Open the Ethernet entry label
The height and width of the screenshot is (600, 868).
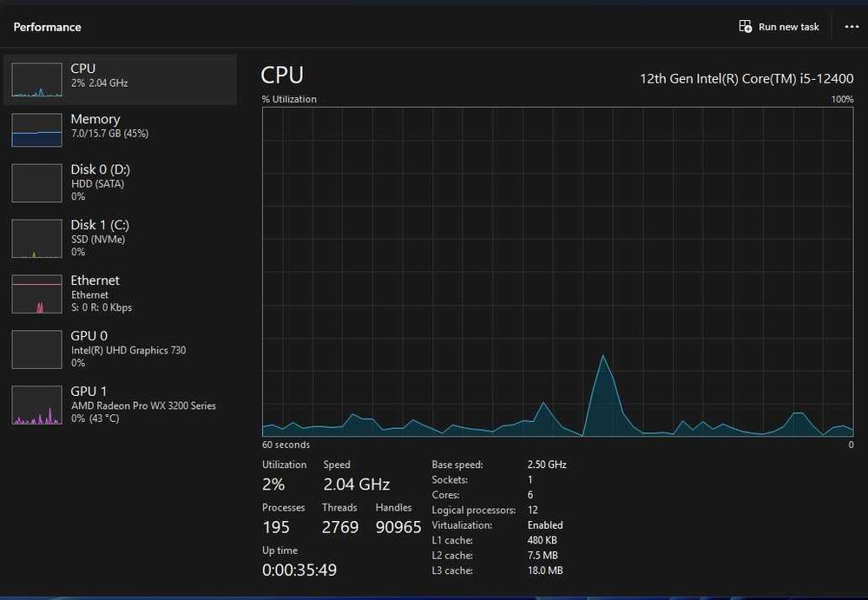[95, 280]
